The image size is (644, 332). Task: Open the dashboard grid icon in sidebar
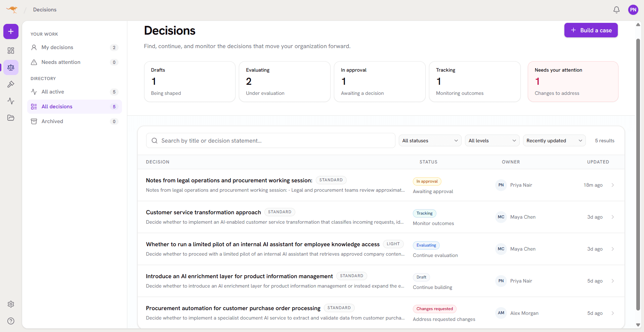pyautogui.click(x=11, y=50)
